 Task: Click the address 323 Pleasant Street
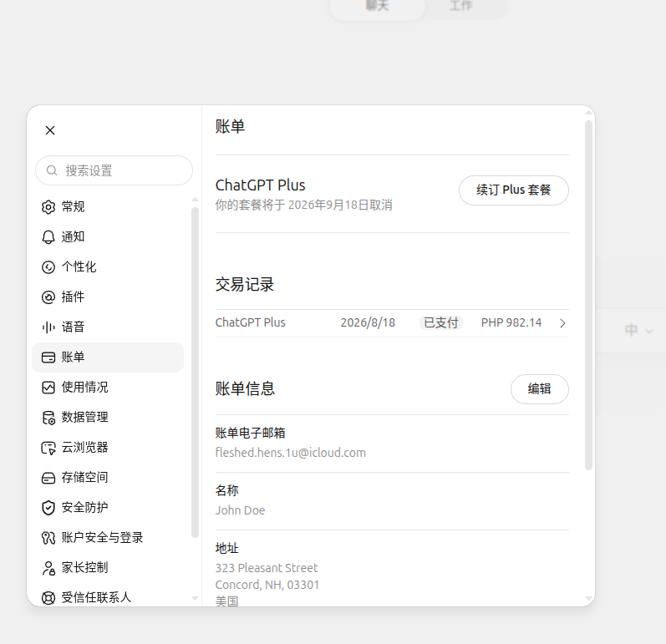tap(267, 568)
